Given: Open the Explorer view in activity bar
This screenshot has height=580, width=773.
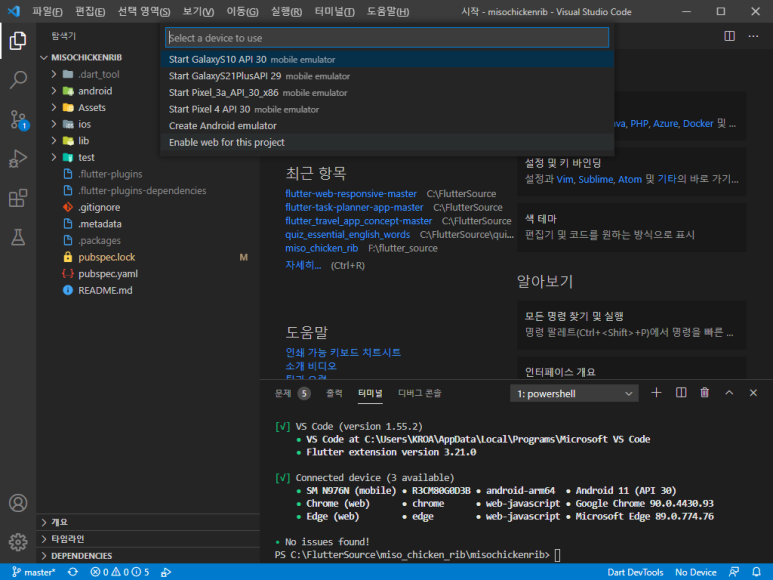Looking at the screenshot, I should pos(18,40).
